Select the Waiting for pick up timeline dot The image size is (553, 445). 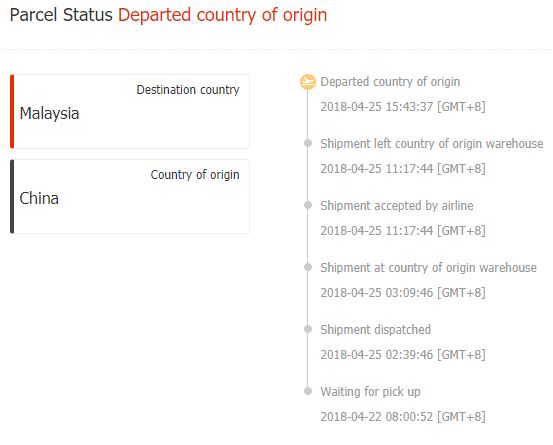(x=308, y=391)
